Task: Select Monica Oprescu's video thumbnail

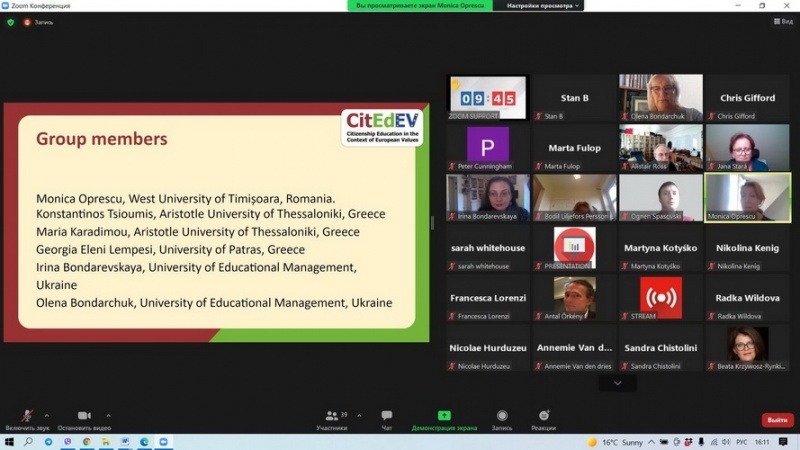Action: [746, 197]
